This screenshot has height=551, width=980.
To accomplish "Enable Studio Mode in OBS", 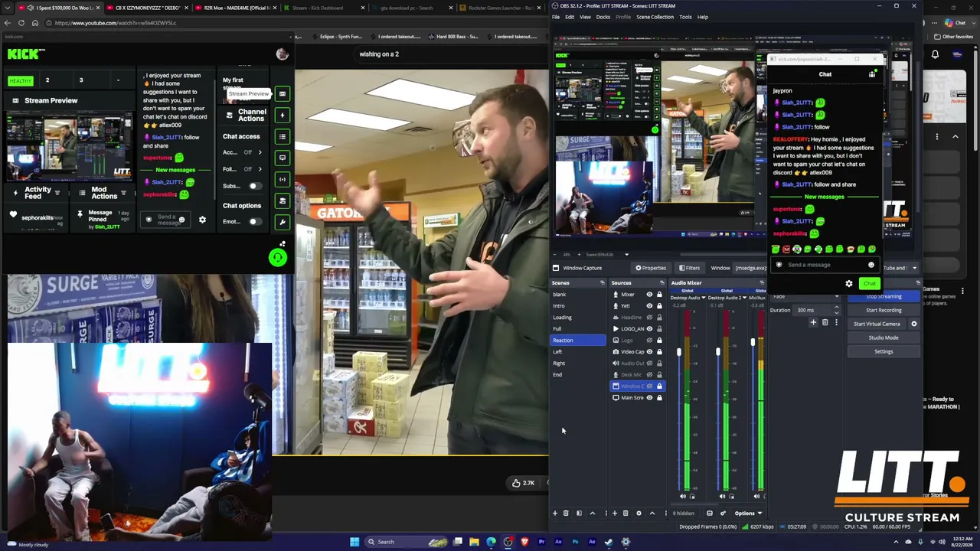I will [x=884, y=337].
